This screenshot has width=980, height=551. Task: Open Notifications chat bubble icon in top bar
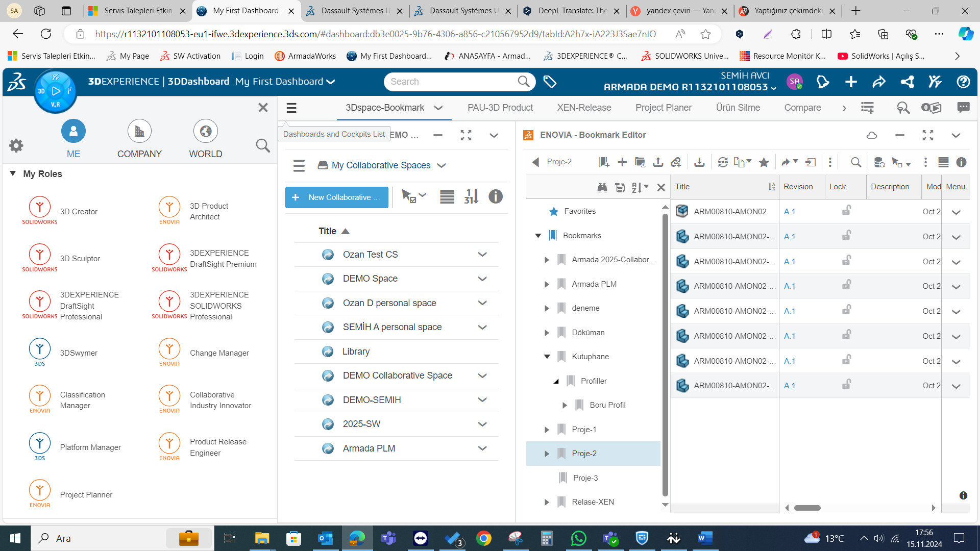[823, 82]
